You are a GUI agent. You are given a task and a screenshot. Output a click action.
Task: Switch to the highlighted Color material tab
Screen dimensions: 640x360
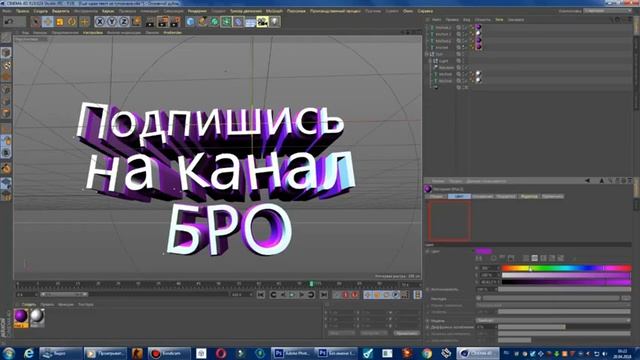click(x=459, y=196)
